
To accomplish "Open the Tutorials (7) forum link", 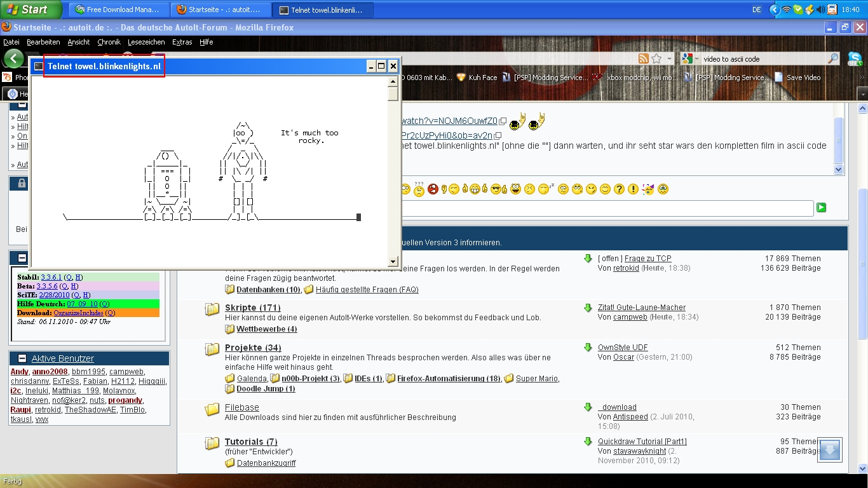I will [x=251, y=442].
